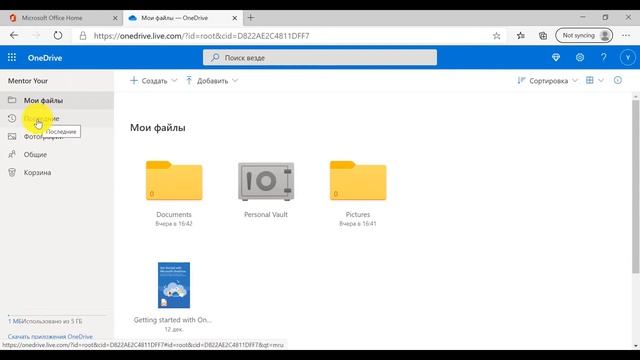The width and height of the screenshot is (640, 360).
Task: Click the shared people icon in sidebar
Action: tap(12, 154)
